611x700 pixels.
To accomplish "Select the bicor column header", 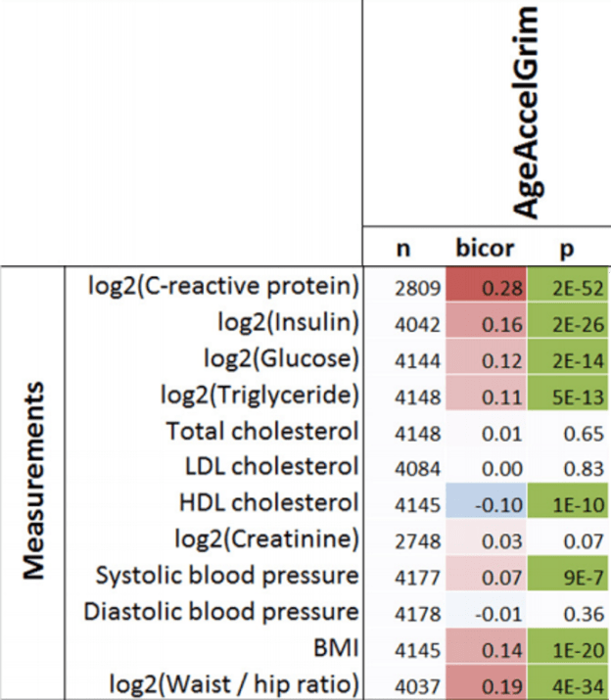I will (485, 249).
